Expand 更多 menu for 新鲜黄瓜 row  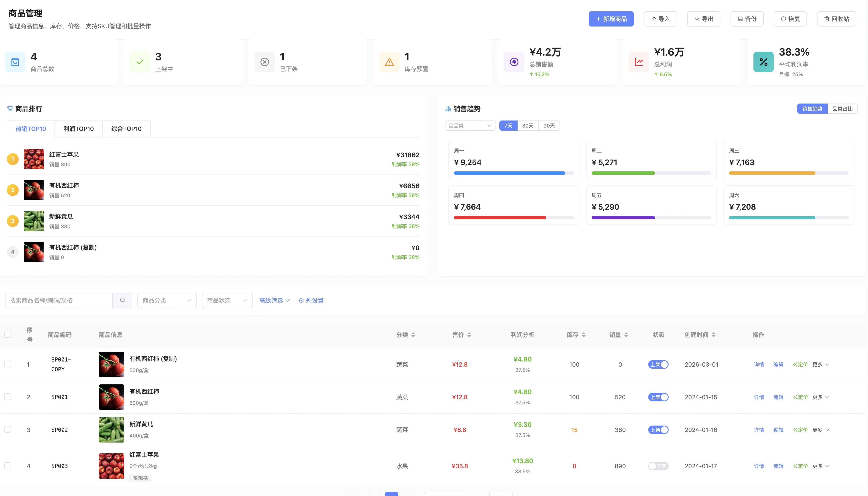(820, 430)
